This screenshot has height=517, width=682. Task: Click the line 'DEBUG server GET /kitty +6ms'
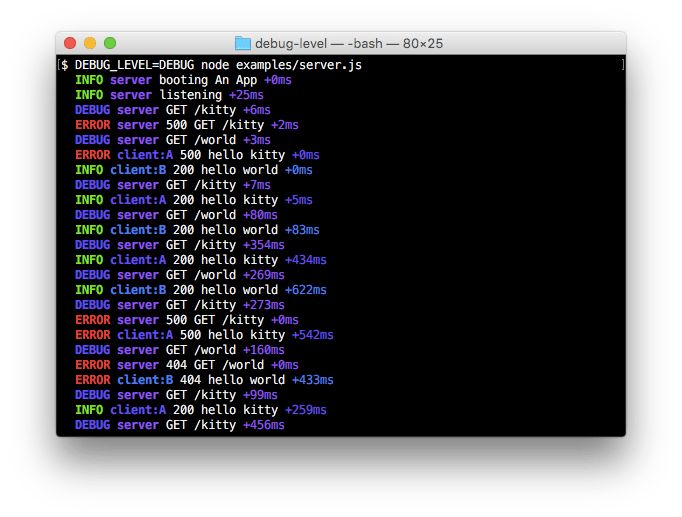coord(173,110)
